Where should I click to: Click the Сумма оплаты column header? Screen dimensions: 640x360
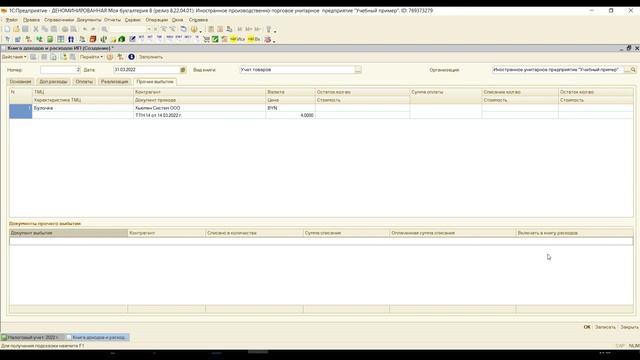(446, 92)
